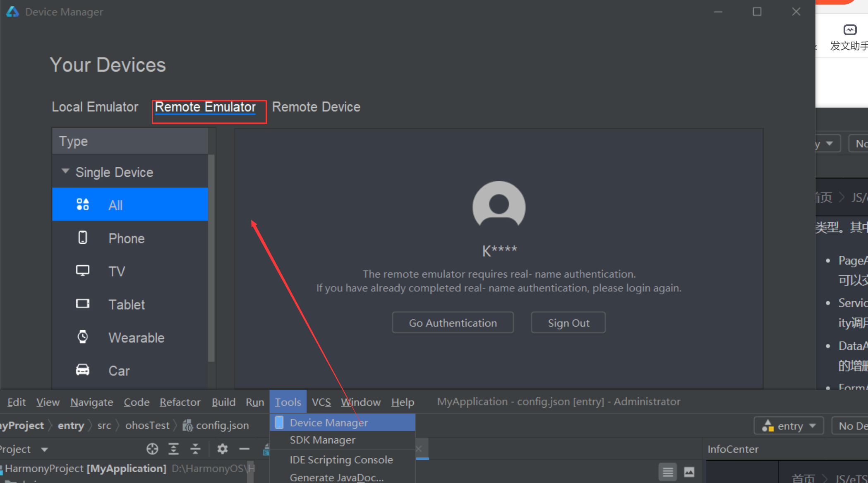
Task: Click the image view icon near InfoCenter
Action: click(x=689, y=472)
